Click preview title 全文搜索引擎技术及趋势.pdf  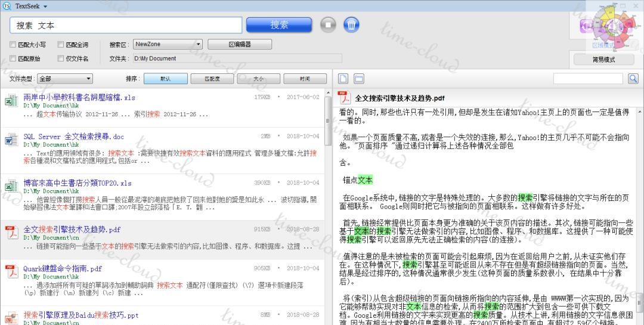pyautogui.click(x=400, y=98)
